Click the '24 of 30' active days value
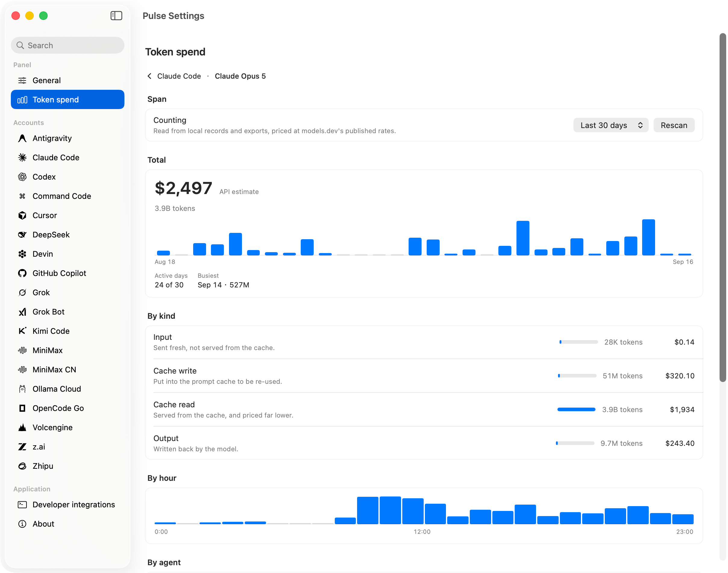The image size is (728, 573). pos(169,285)
